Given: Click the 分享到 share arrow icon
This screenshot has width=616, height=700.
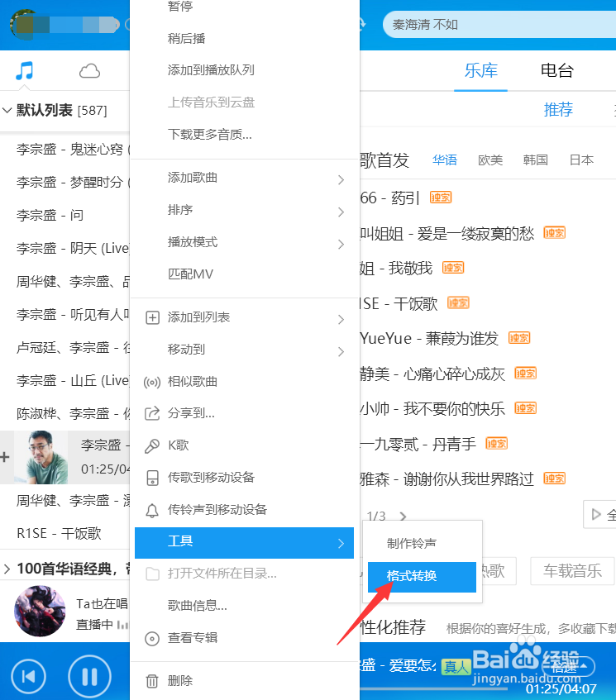Looking at the screenshot, I should 152,414.
